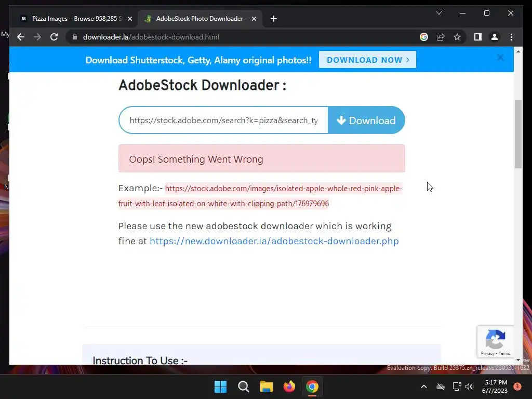Bookmark this page with the star
Screen dimensions: 532x399
pos(457,37)
